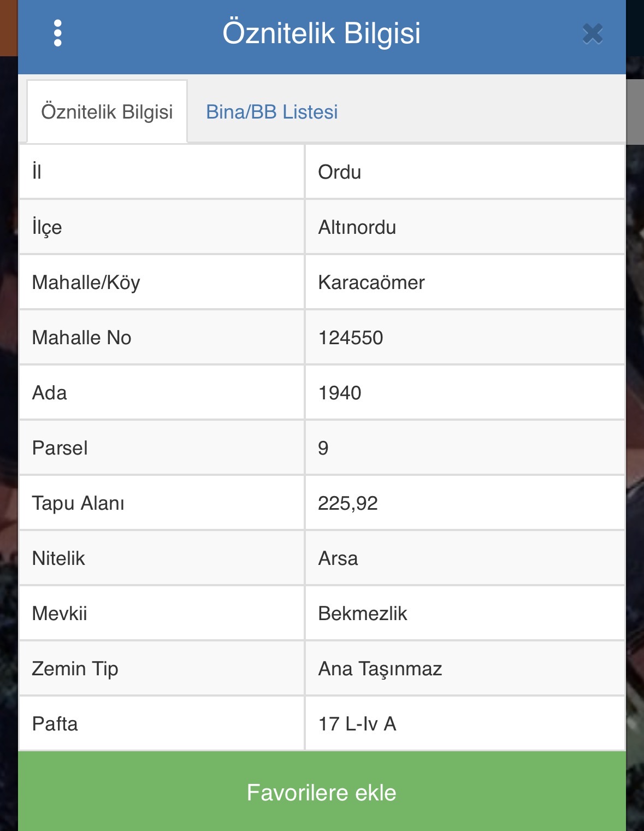Click the Mevkii value Bekmezlik

(363, 614)
